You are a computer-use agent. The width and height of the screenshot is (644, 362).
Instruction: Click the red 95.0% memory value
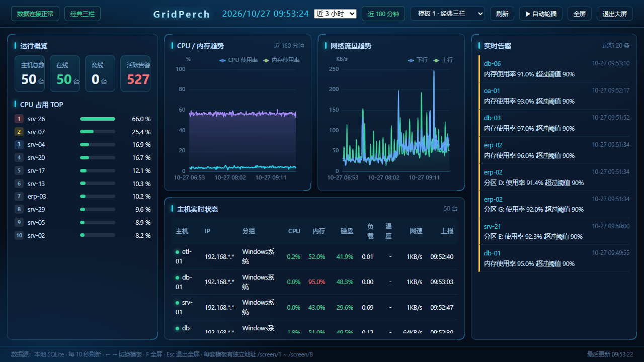tap(317, 282)
